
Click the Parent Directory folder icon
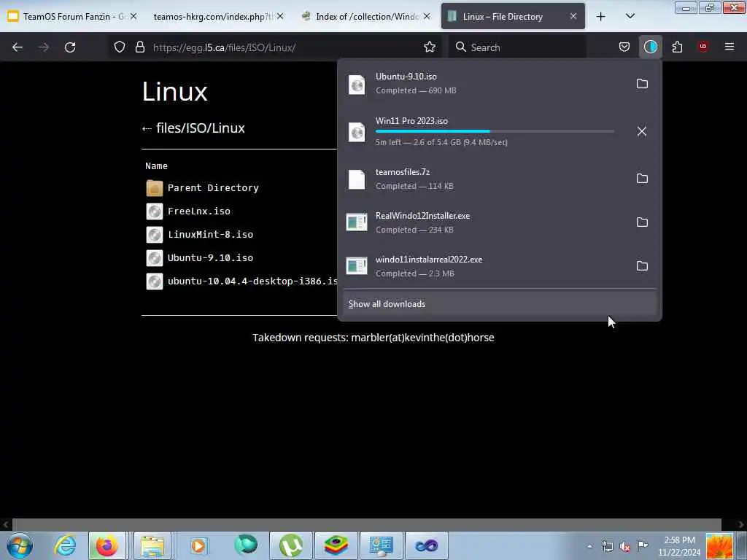155,188
